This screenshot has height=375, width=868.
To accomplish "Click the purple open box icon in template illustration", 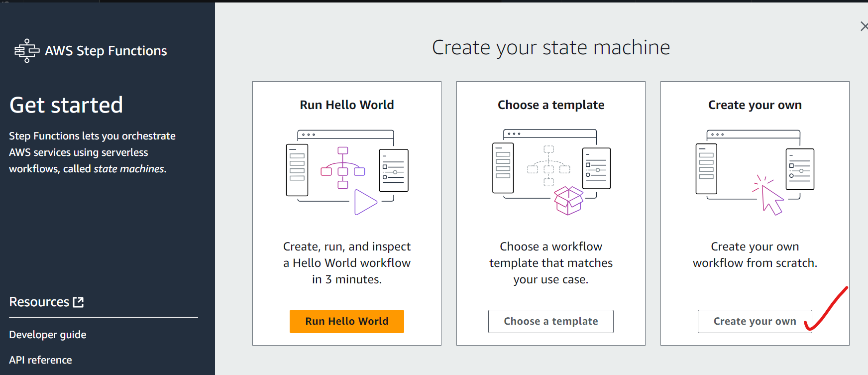I will click(x=568, y=200).
